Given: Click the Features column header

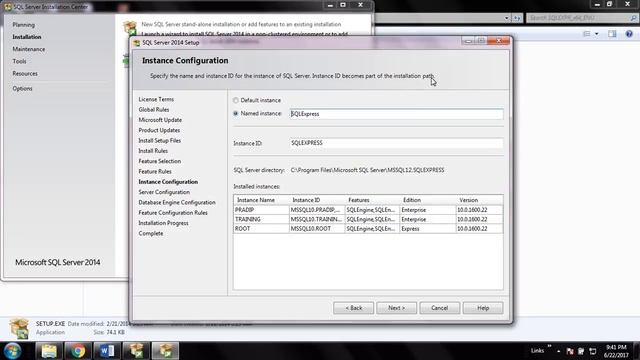Looking at the screenshot, I should pos(373,200).
